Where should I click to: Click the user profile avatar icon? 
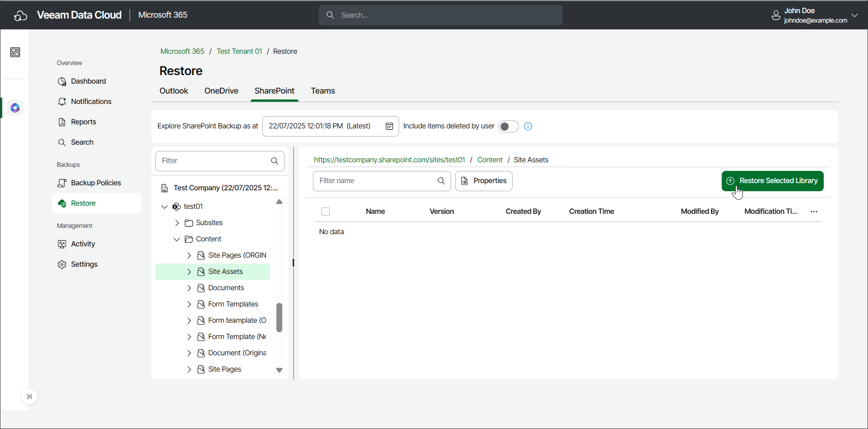pos(776,15)
